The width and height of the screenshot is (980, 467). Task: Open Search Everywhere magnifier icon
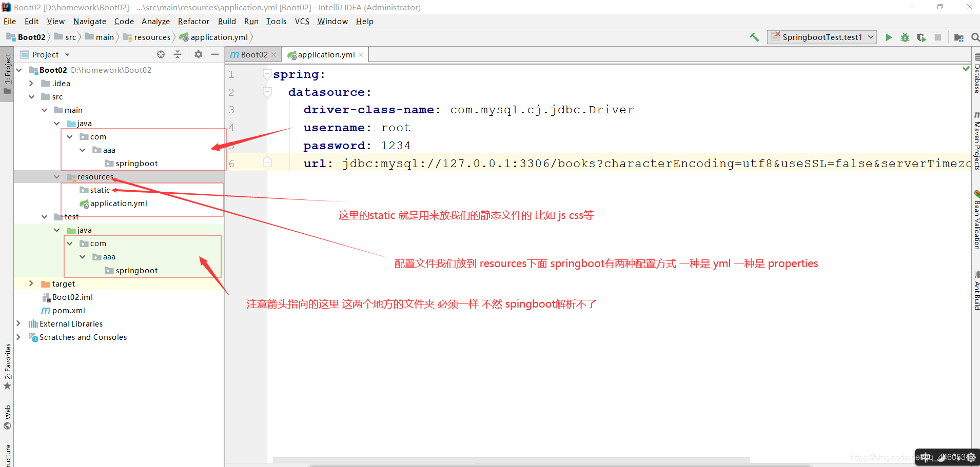[975, 37]
